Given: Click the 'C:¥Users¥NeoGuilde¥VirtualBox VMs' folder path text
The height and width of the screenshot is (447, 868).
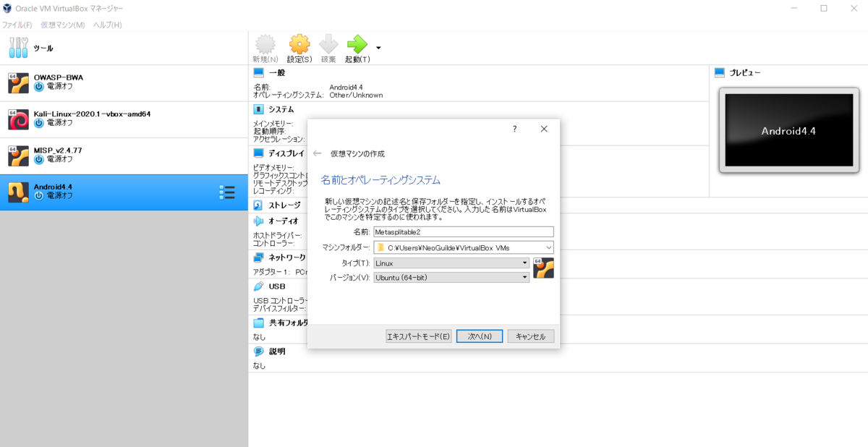Looking at the screenshot, I should [448, 247].
